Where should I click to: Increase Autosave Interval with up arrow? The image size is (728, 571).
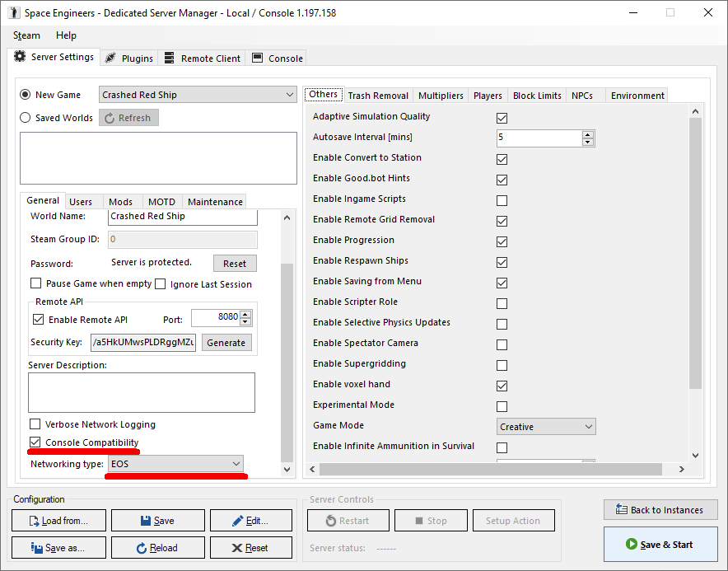click(588, 135)
